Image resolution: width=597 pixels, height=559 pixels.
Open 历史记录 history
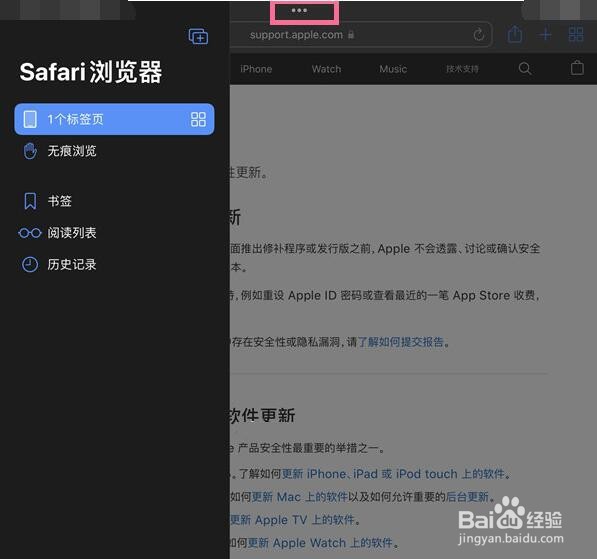tap(72, 264)
